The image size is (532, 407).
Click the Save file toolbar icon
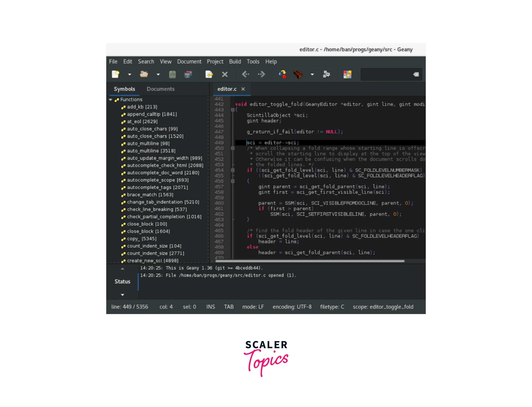(x=172, y=74)
